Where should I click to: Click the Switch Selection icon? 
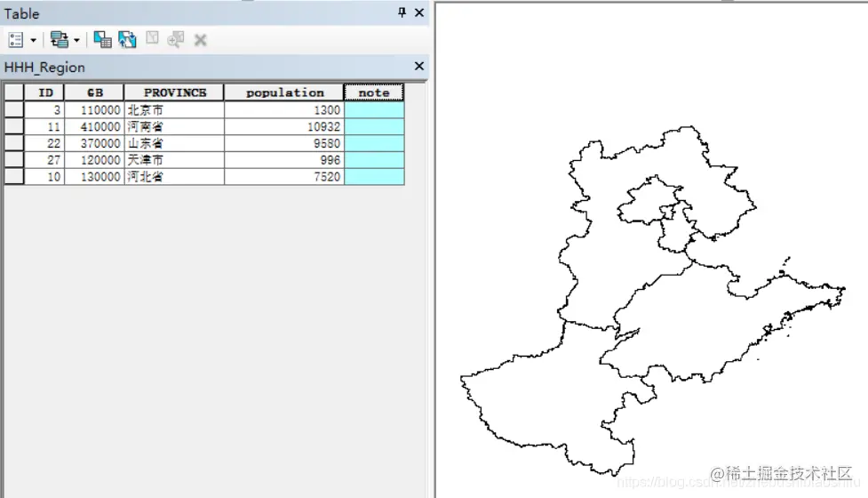[127, 40]
